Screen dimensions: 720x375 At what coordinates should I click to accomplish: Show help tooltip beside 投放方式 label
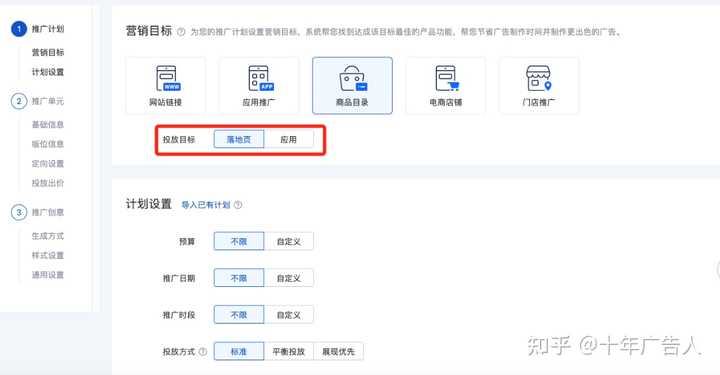[202, 352]
